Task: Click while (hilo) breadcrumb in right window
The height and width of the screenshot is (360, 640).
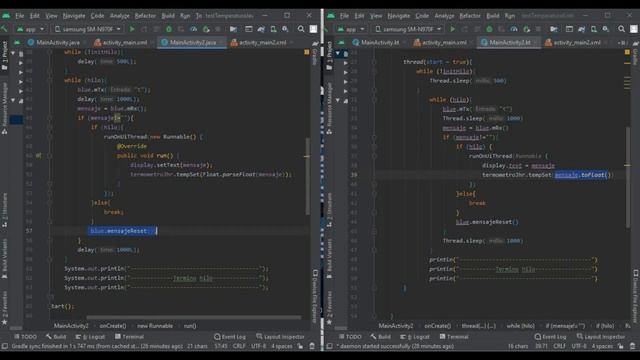Action: click(520, 326)
